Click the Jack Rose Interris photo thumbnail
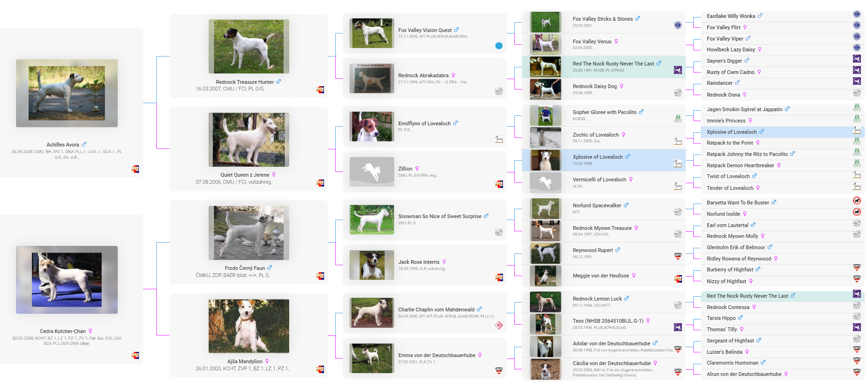Screen dimensions: 868x383 [x=372, y=265]
